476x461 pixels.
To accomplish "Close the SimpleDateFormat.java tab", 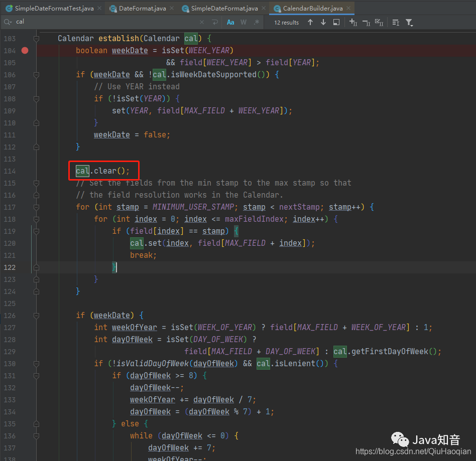I will point(264,8).
